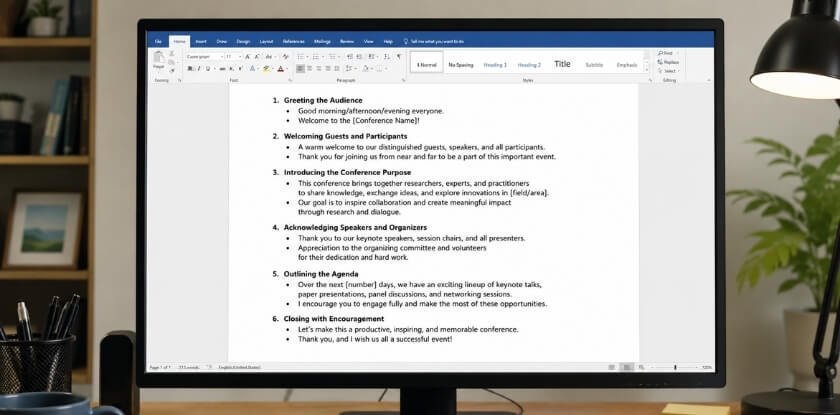
Task: Apply the Text Effects blue A icon
Action: (252, 69)
